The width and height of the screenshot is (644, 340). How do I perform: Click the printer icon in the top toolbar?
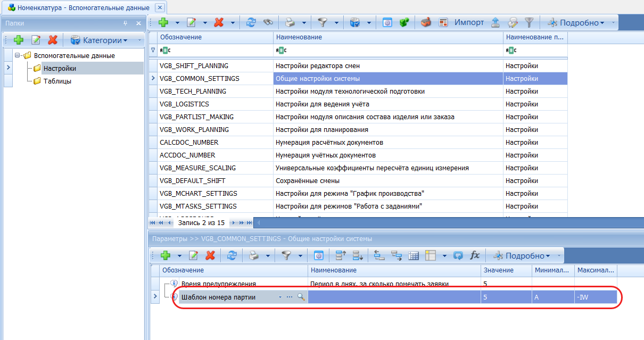[x=290, y=22]
